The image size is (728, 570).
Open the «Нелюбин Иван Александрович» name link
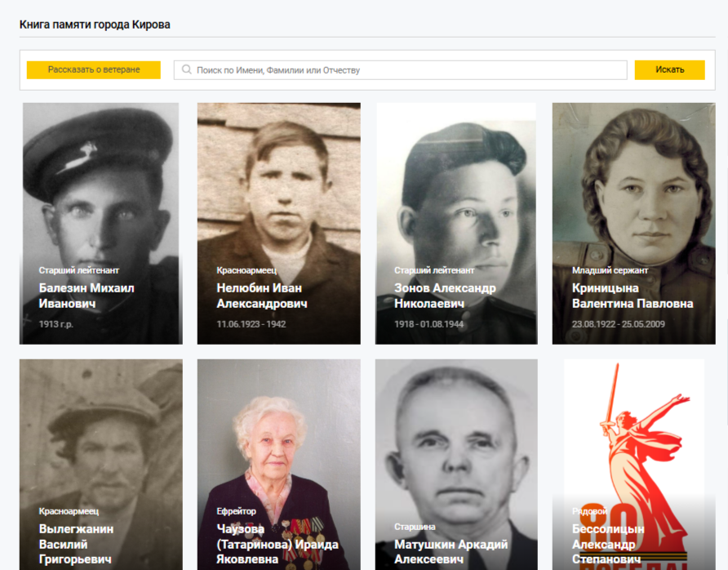[x=261, y=296]
